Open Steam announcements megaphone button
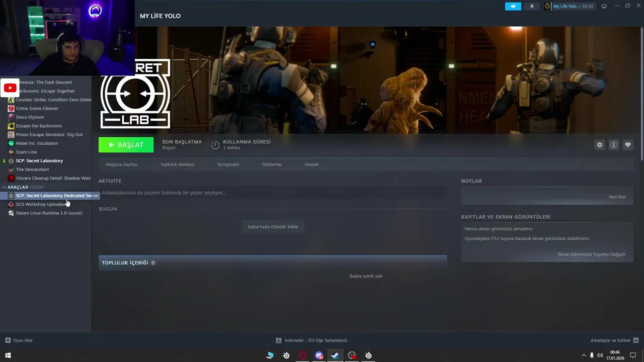 click(513, 6)
